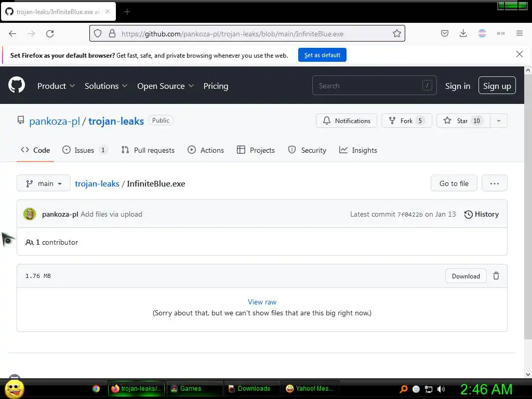This screenshot has width=532, height=399.
Task: Click the 2:46 AM taskbar clock
Action: pos(486,389)
